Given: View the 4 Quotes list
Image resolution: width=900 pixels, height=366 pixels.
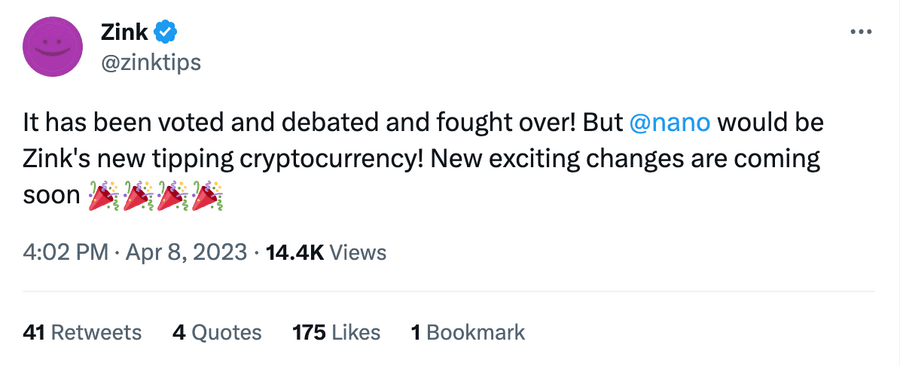Looking at the screenshot, I should [217, 332].
